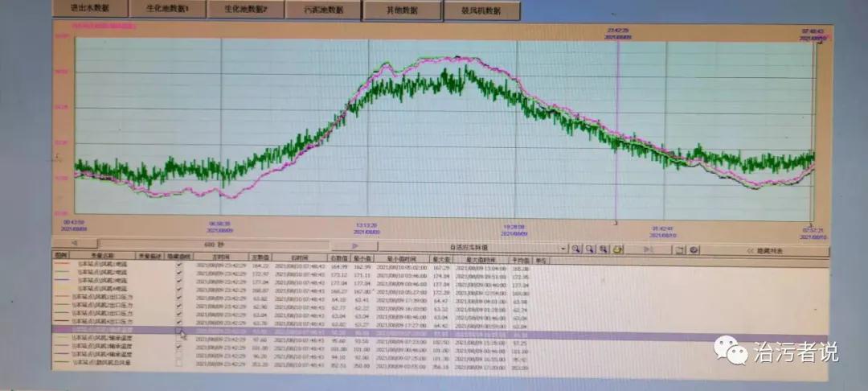
Task: Select the 污泥池数据 button
Action: 324,10
